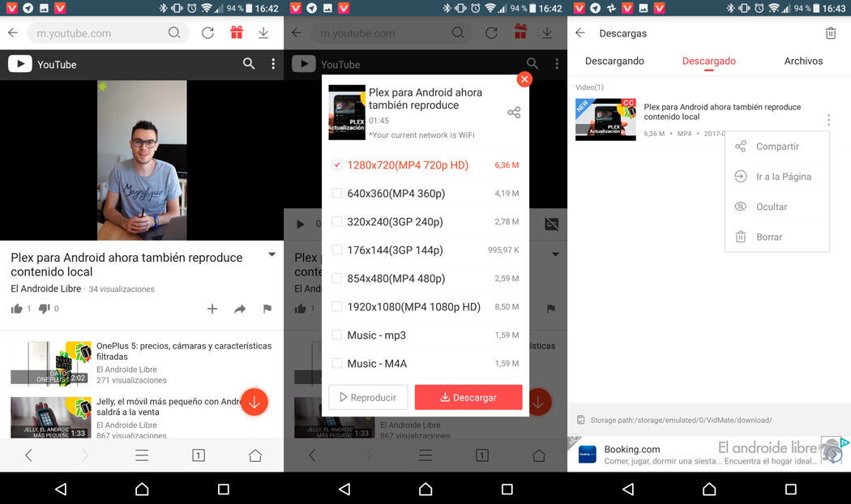The image size is (851, 504).
Task: Select Ocultar in the context menu
Action: [x=777, y=207]
